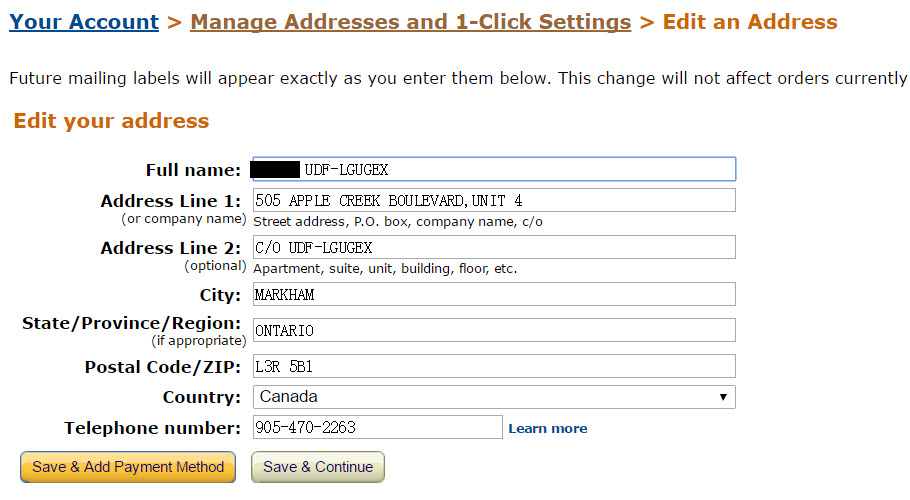Click the Postal Code/ZIP field
Viewport: 910px width, 500px height.
(x=494, y=366)
